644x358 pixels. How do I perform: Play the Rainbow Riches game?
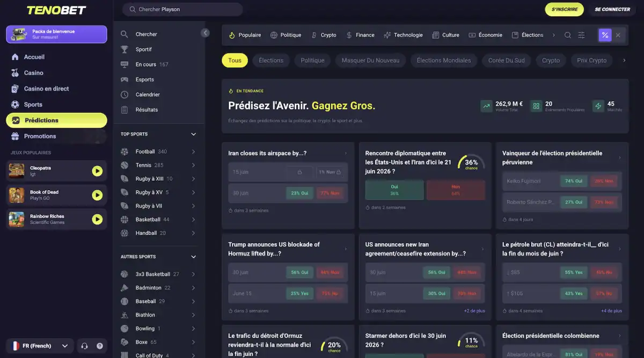pyautogui.click(x=97, y=219)
